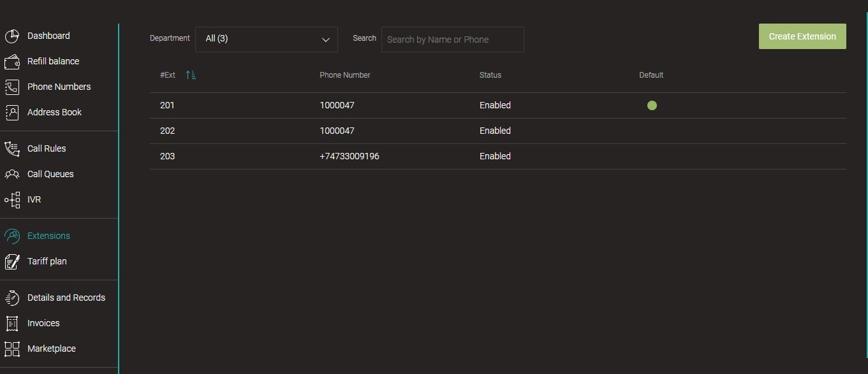Image resolution: width=868 pixels, height=374 pixels.
Task: Click the Phone Numbers icon
Action: [12, 87]
